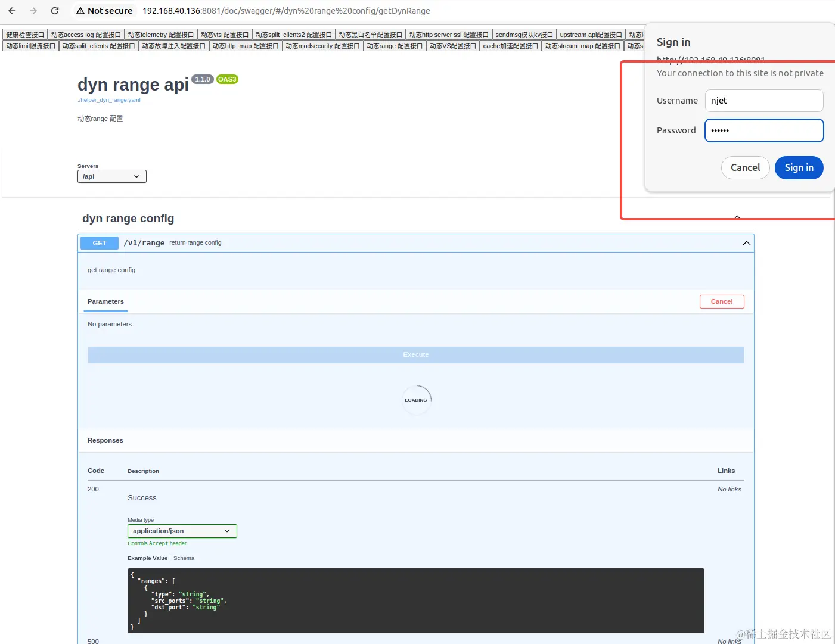Click the Responses heading

105,440
